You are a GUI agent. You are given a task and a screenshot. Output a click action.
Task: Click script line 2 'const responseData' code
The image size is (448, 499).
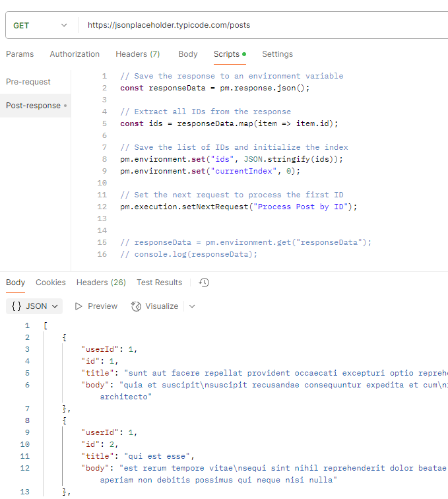215,88
